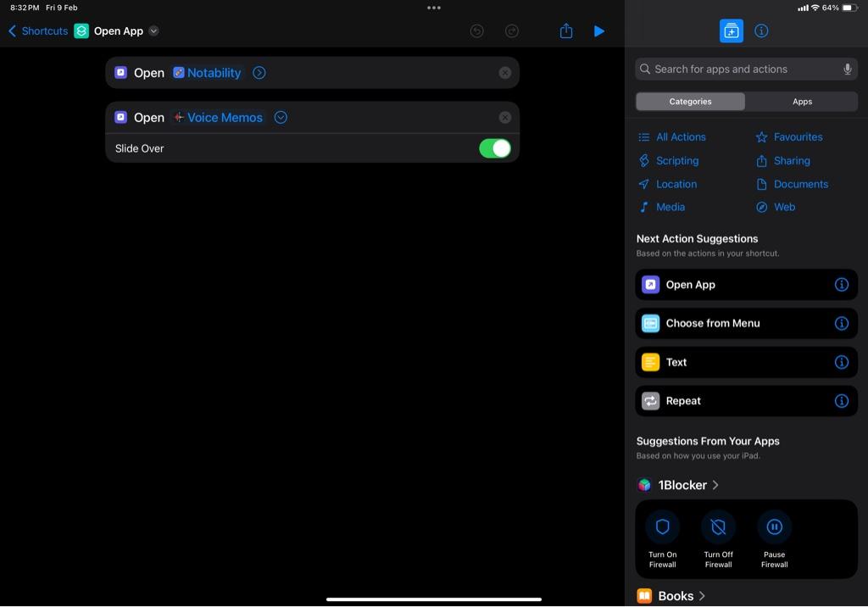Open the Favourites category
868x607 pixels.
789,136
